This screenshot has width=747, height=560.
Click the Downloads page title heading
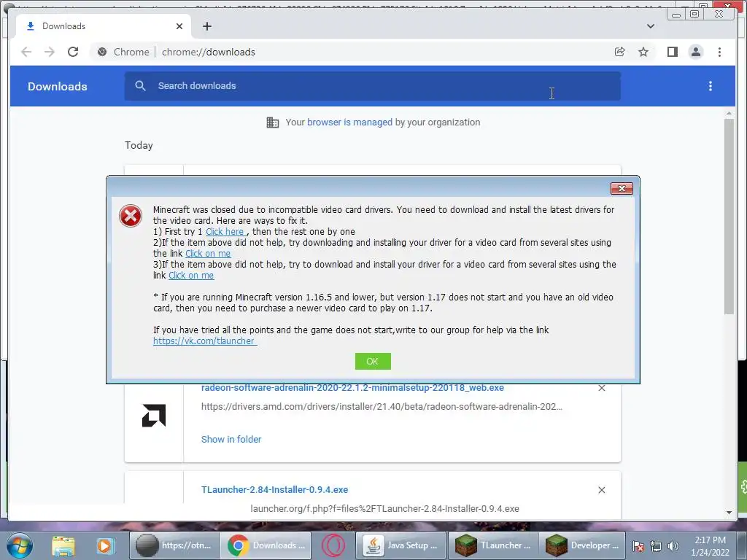pyautogui.click(x=57, y=86)
